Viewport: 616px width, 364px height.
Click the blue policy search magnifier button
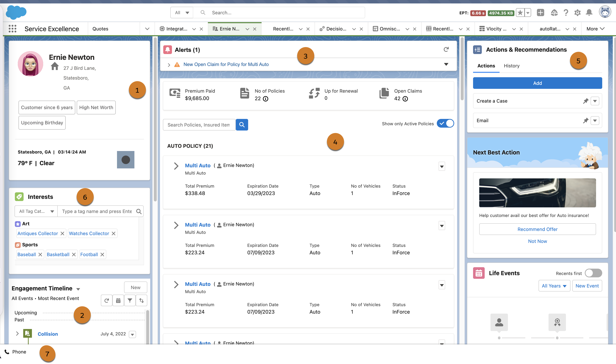tap(242, 125)
